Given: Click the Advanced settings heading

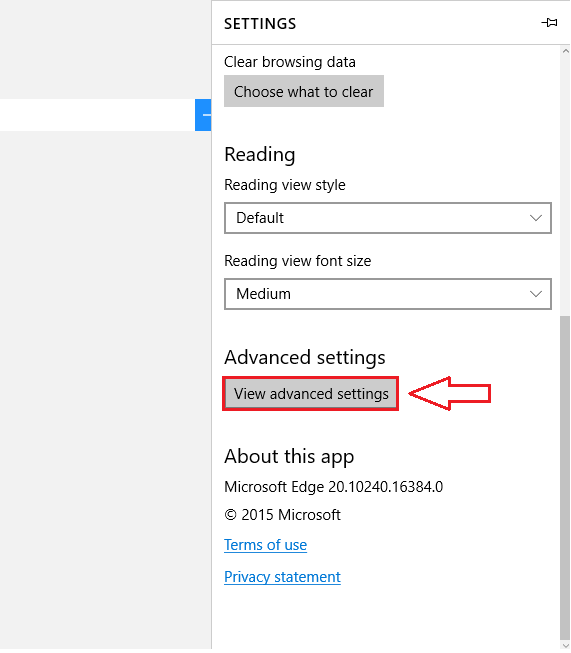Looking at the screenshot, I should [305, 357].
